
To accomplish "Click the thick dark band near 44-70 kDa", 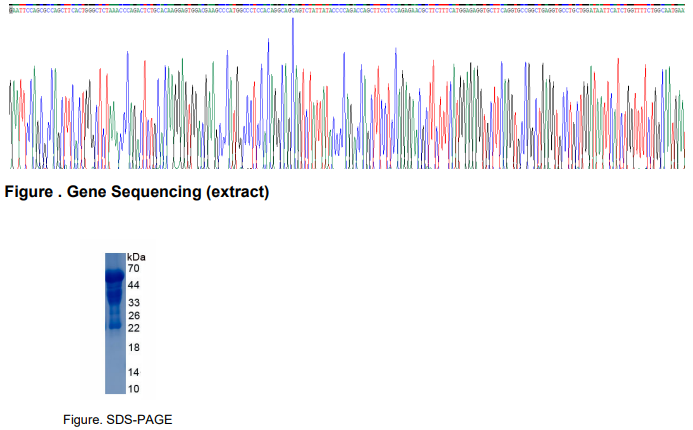I will tap(115, 276).
